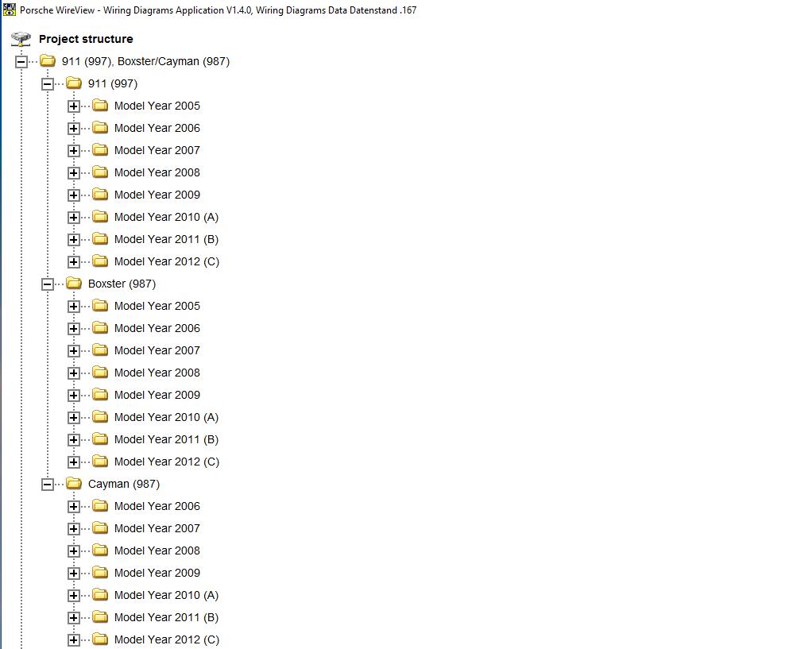Screen dimensions: 812x649
Task: Select Boxster 'Model Year 2005' label
Action: tap(157, 306)
